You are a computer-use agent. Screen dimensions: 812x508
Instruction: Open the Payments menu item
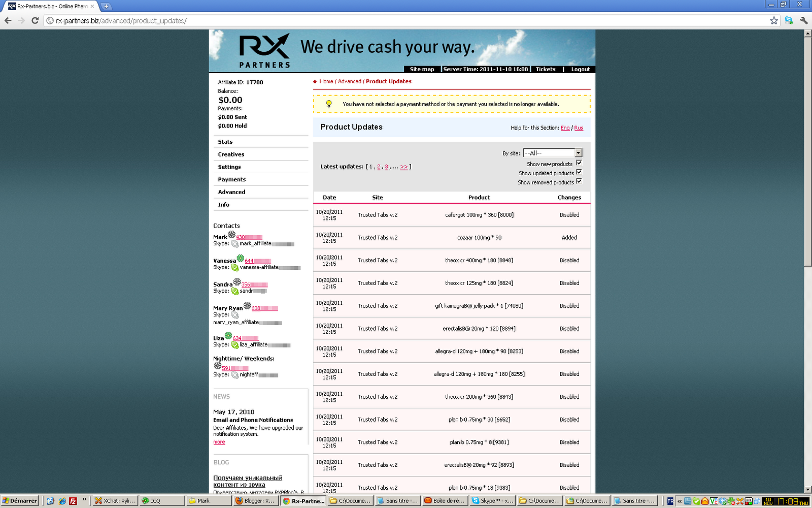tap(232, 180)
